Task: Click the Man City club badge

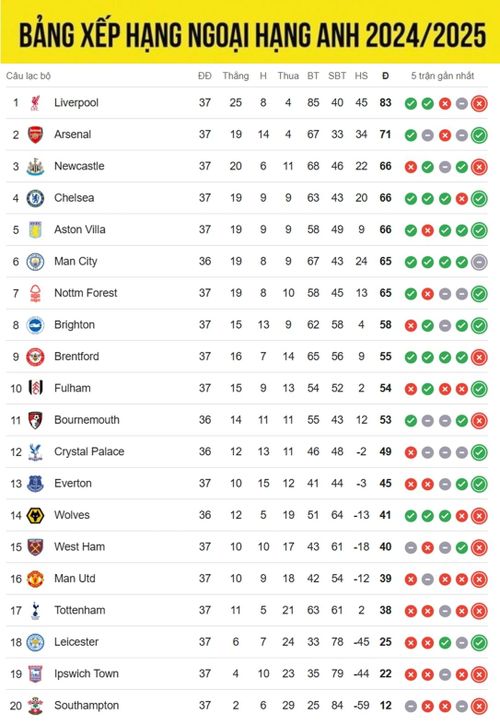Action: click(x=35, y=262)
